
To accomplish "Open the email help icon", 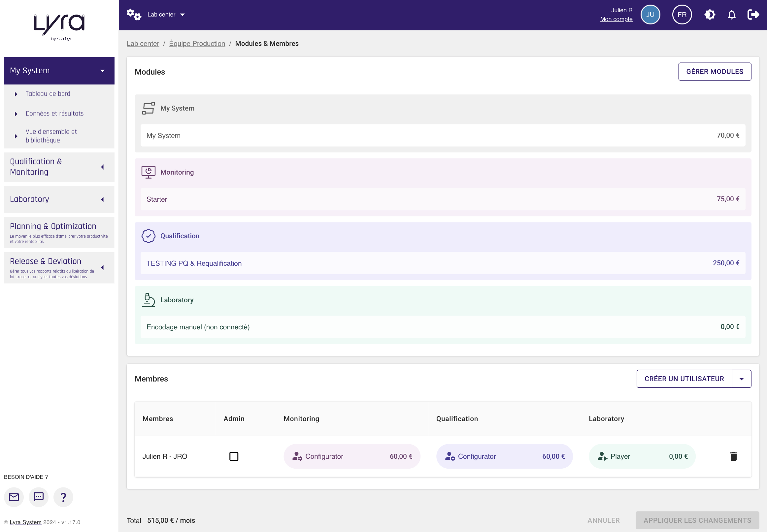I will click(x=14, y=497).
